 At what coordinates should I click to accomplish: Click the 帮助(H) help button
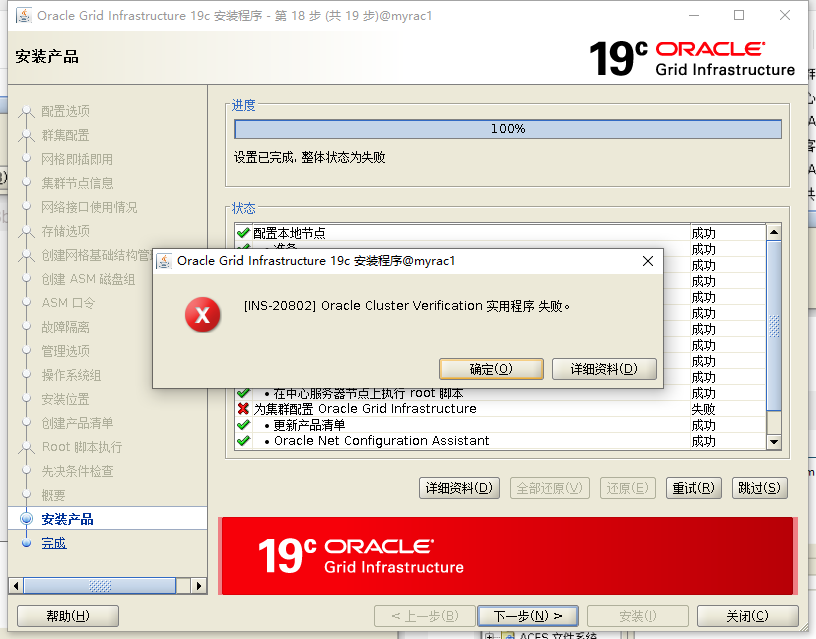[x=68, y=616]
